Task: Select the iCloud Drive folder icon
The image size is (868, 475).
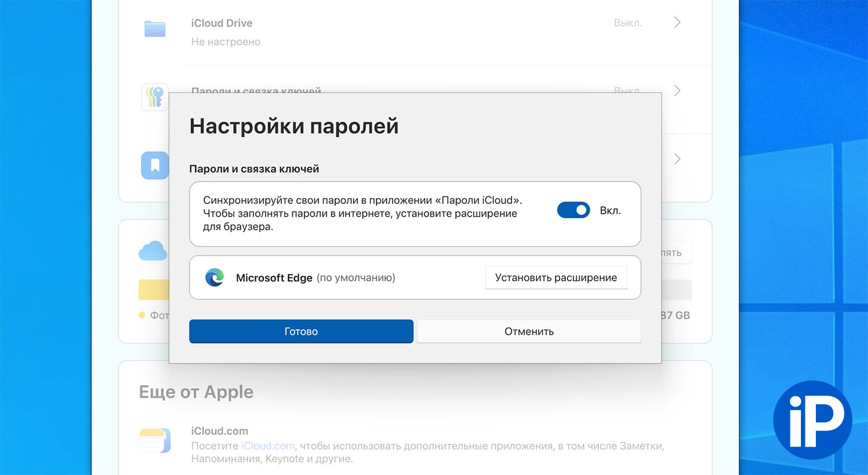Action: click(x=155, y=29)
